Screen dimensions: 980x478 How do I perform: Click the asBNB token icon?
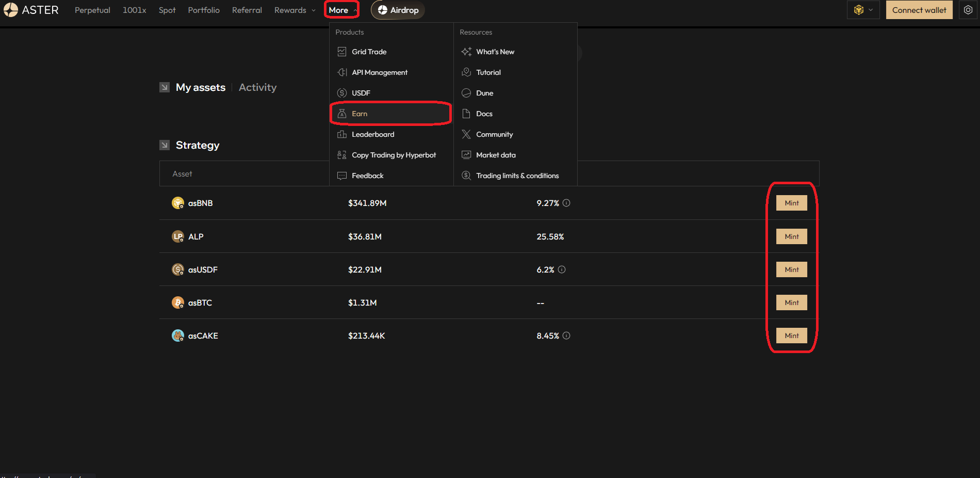(x=178, y=203)
